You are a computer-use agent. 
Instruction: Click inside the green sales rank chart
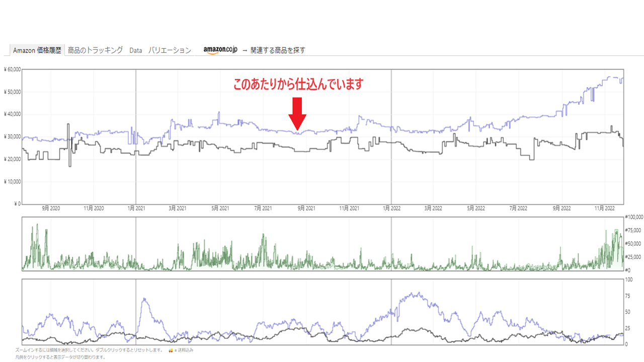[x=323, y=244]
